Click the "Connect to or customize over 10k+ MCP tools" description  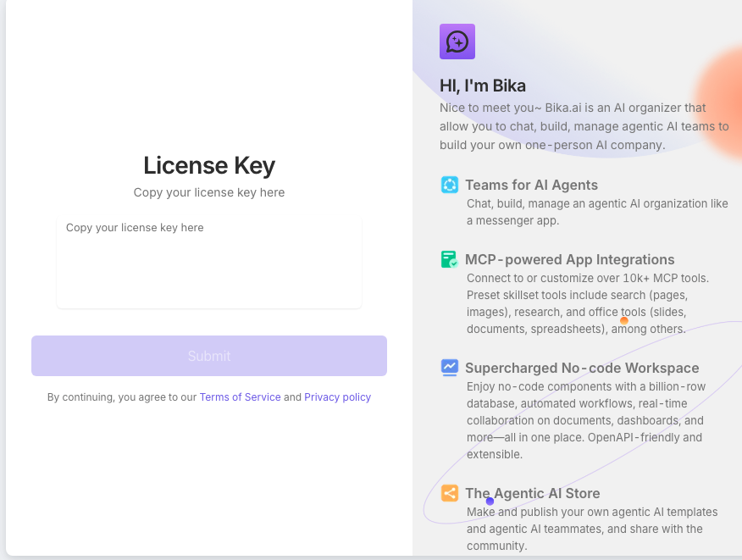[x=588, y=303]
